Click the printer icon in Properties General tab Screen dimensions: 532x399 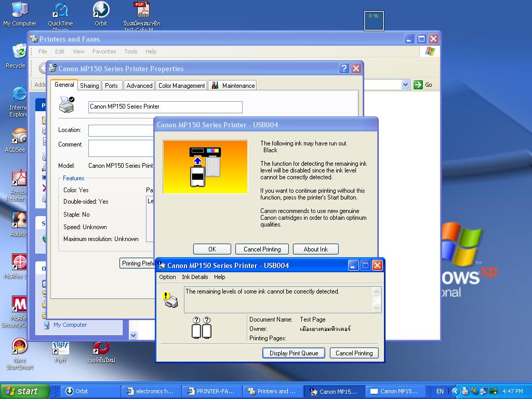[x=66, y=104]
